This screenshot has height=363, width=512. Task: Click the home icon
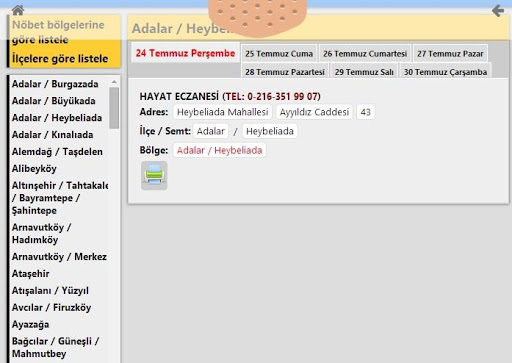click(x=18, y=10)
